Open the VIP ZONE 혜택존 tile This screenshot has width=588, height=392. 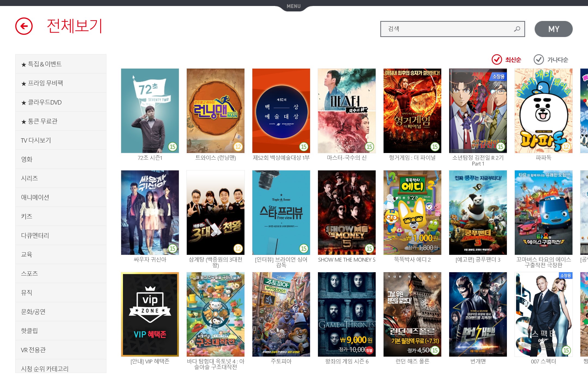click(150, 314)
